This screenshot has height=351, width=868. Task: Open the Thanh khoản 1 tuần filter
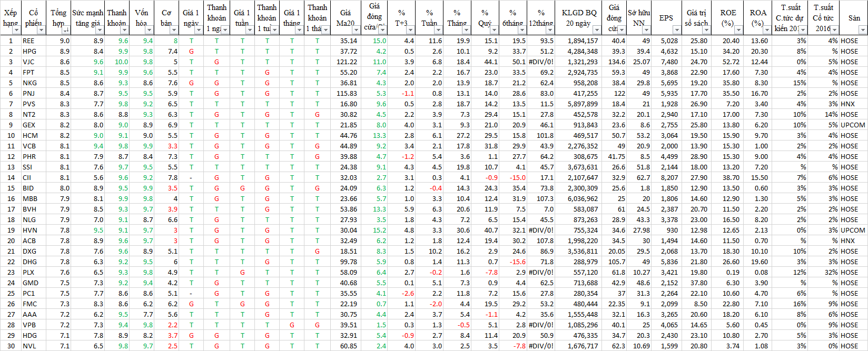point(274,30)
